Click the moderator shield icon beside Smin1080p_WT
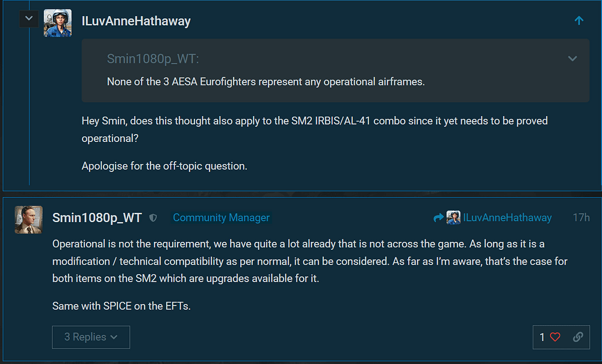This screenshot has width=602, height=364. tap(153, 218)
